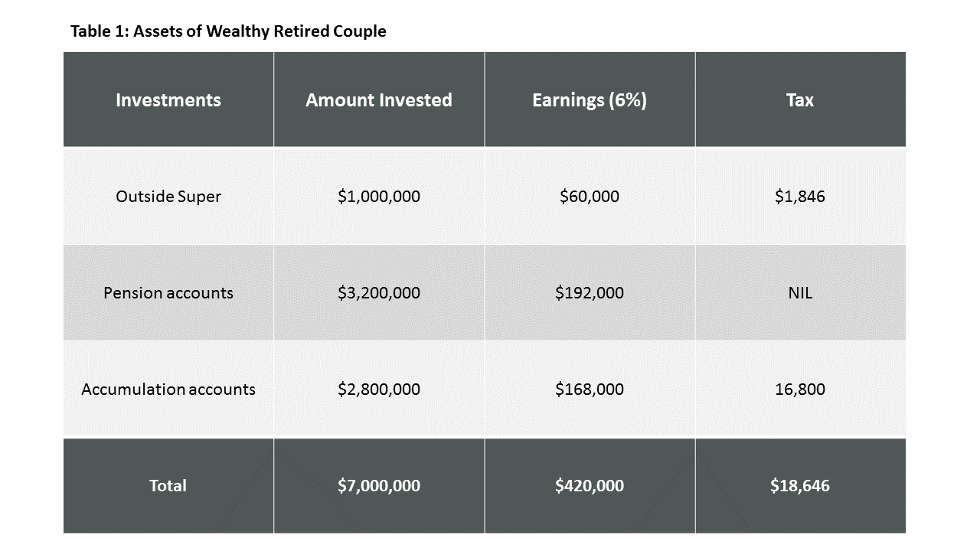The width and height of the screenshot is (980, 551).
Task: Select the $168,000 earnings cell
Action: click(x=590, y=390)
